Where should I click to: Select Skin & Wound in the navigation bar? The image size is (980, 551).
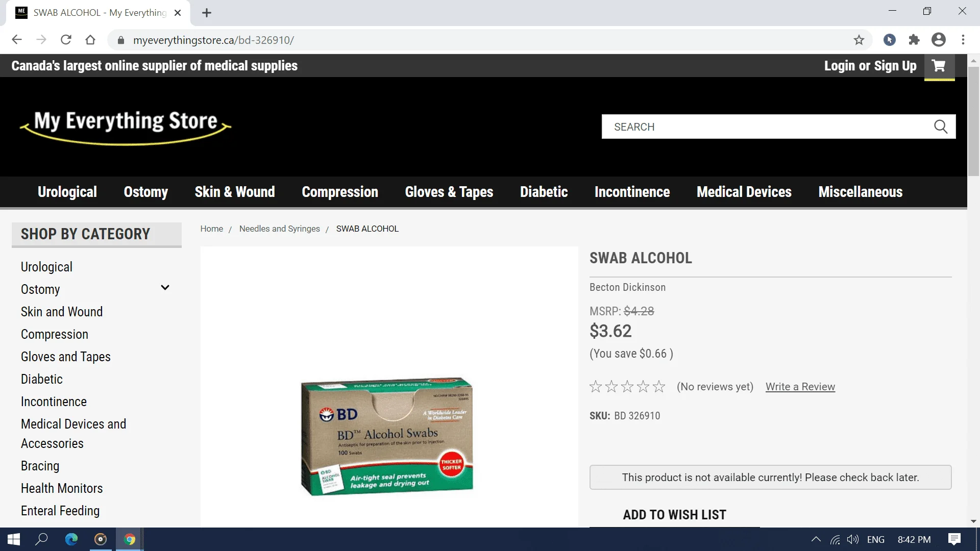click(235, 192)
